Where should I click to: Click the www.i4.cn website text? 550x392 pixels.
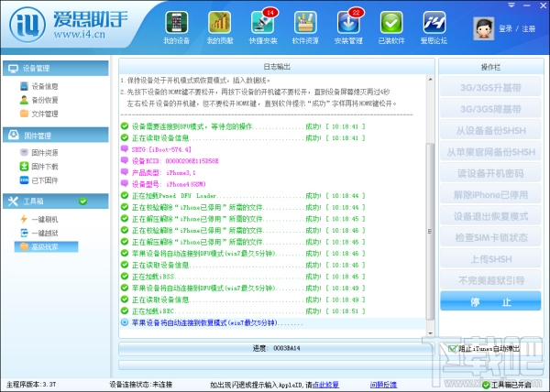pyautogui.click(x=79, y=35)
